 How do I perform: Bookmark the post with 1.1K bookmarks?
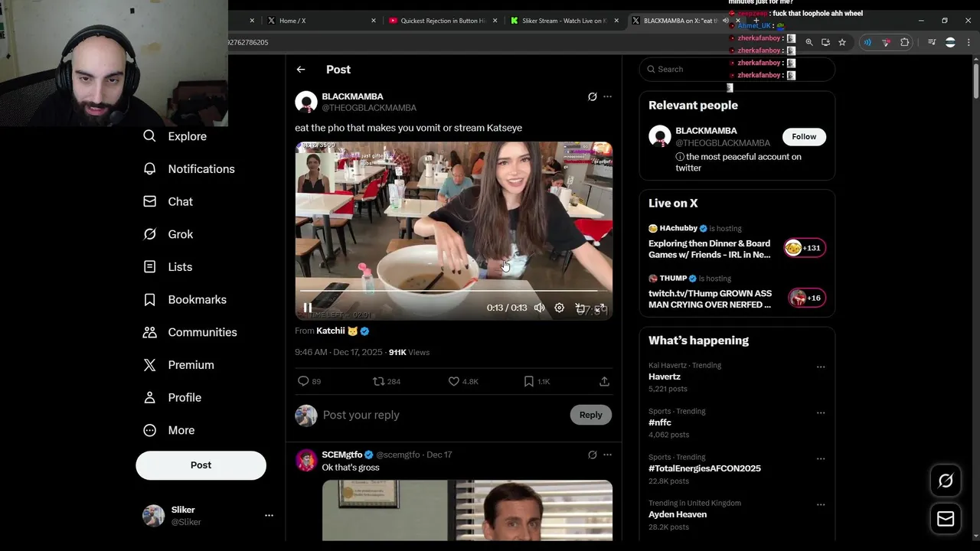(537, 381)
